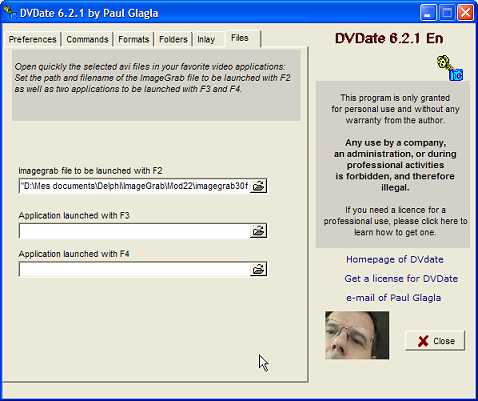
Task: Click the red X on Close button
Action: click(423, 341)
